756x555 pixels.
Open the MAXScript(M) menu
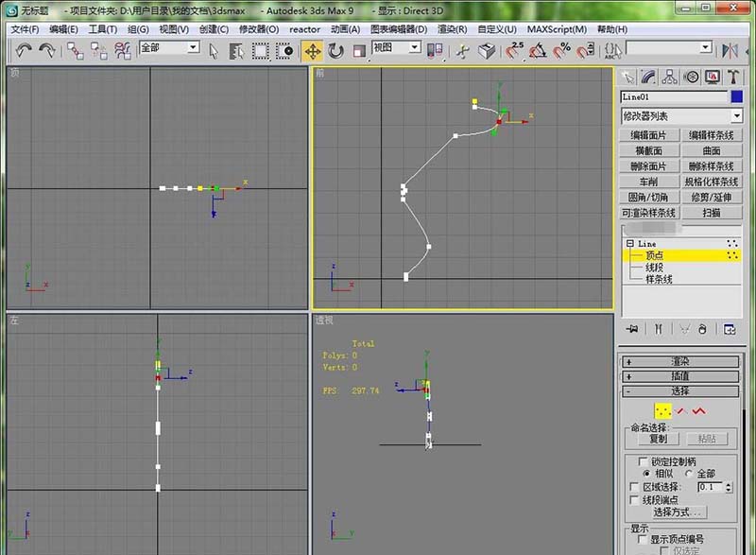[x=557, y=29]
